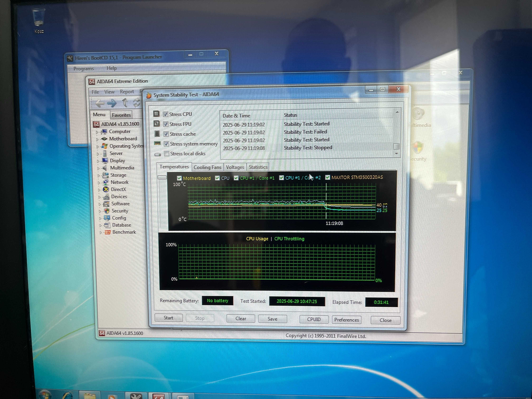Click the Save button
This screenshot has height=399, width=532.
point(272,319)
